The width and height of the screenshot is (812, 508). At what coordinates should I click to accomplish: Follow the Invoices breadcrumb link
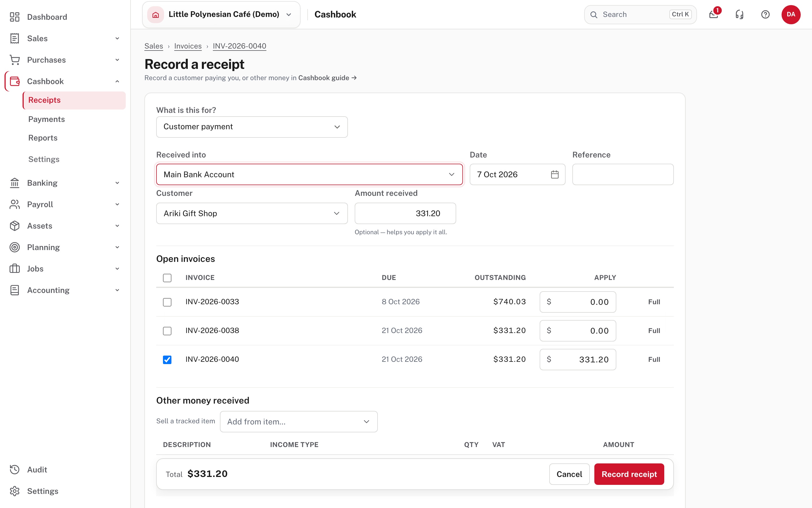click(188, 46)
